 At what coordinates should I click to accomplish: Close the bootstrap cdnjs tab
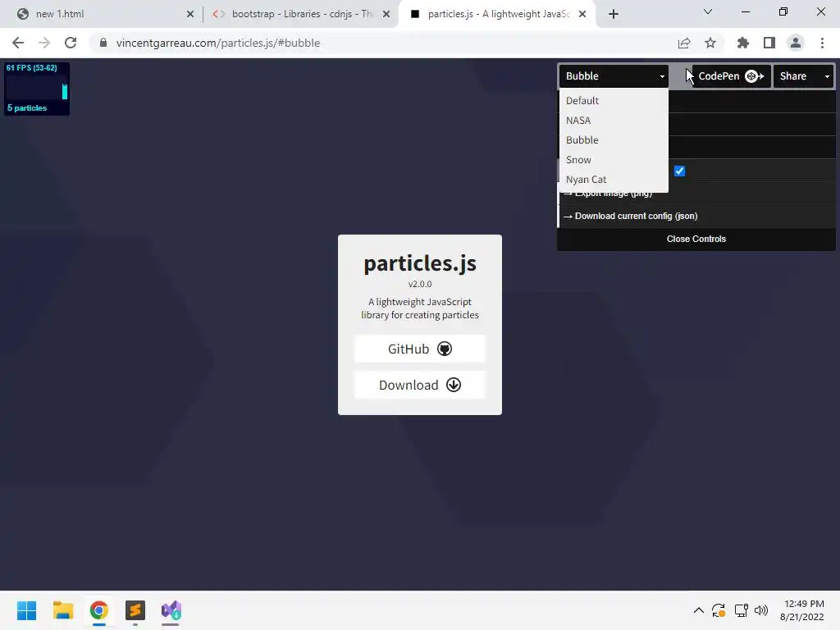click(x=386, y=15)
